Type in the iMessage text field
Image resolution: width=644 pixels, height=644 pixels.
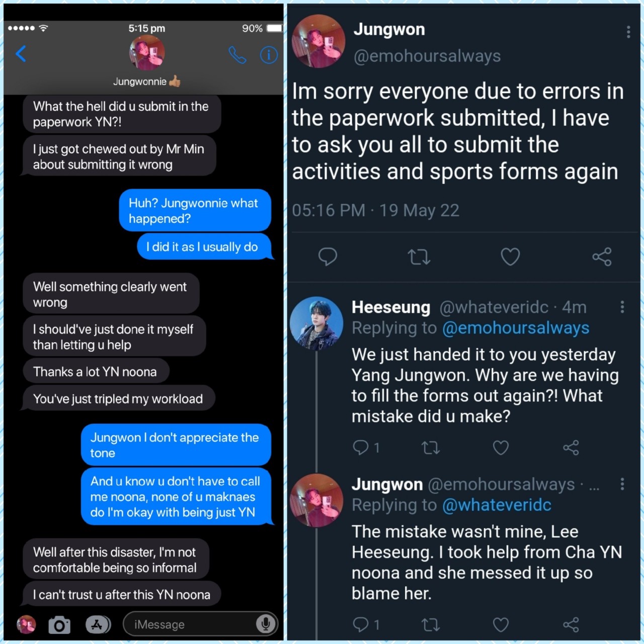coord(191,625)
